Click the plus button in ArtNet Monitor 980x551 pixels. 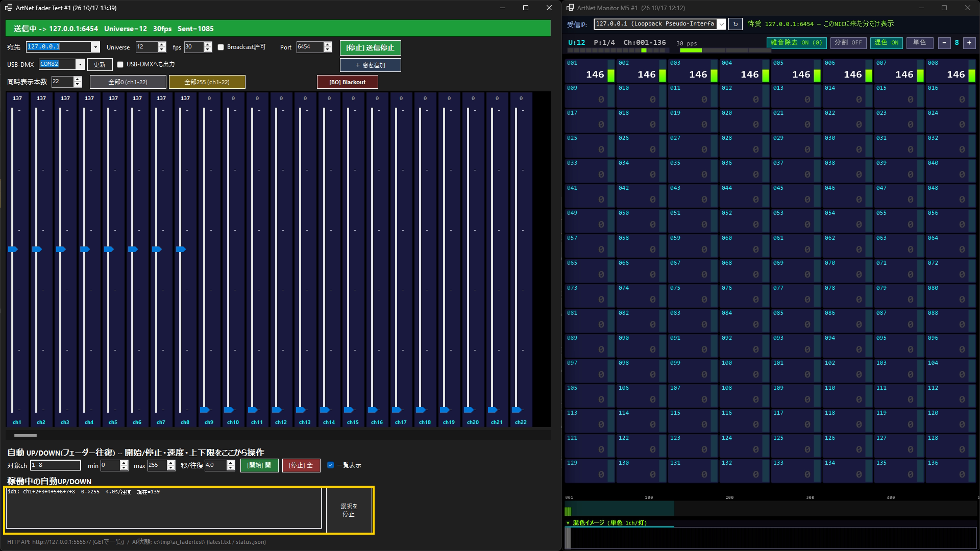click(969, 43)
